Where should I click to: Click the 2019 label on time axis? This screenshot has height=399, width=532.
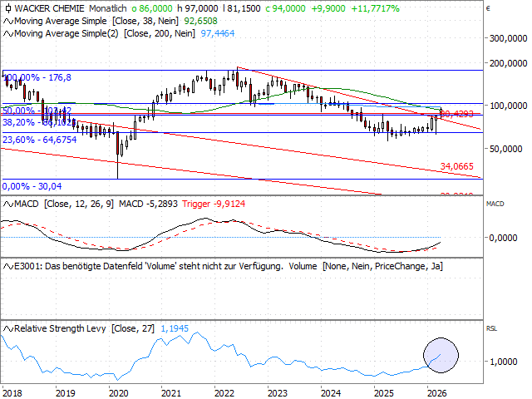pyautogui.click(x=66, y=393)
